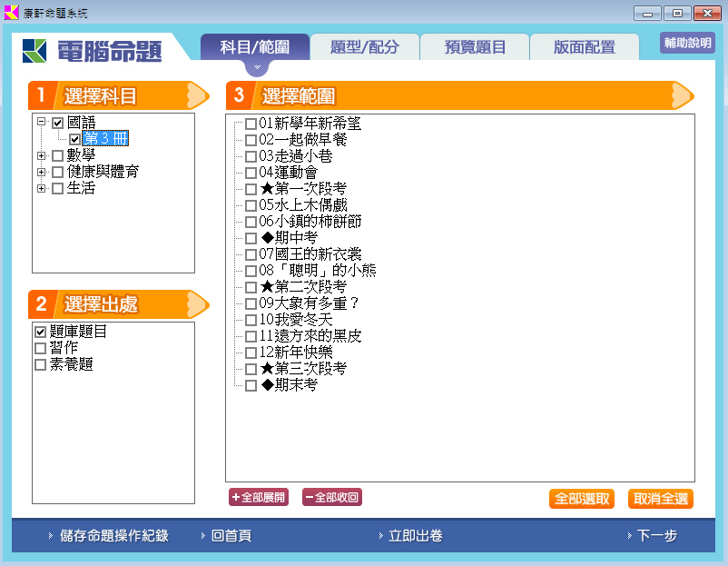Click the 全部展開 expand-all button
This screenshot has height=566, width=728.
pyautogui.click(x=258, y=497)
